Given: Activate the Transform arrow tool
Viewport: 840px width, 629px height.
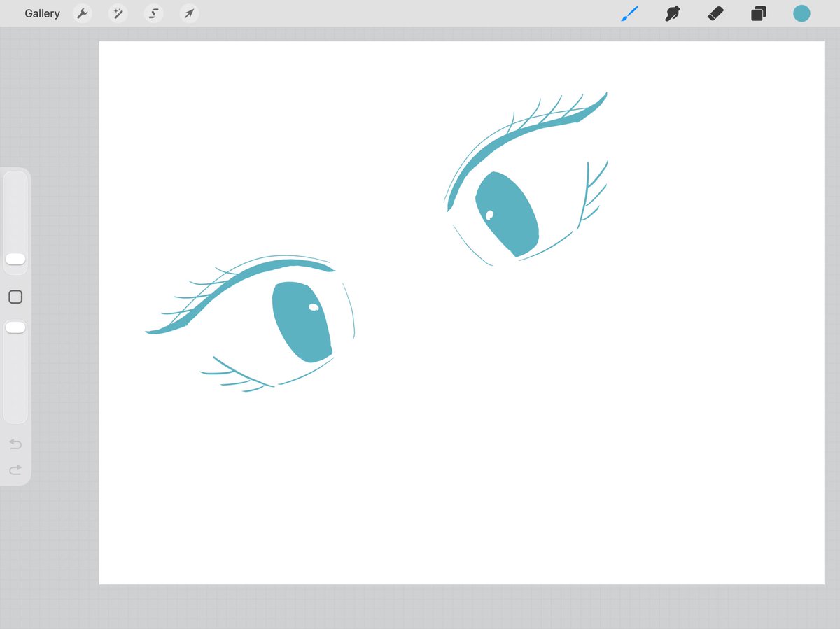Looking at the screenshot, I should tap(189, 13).
